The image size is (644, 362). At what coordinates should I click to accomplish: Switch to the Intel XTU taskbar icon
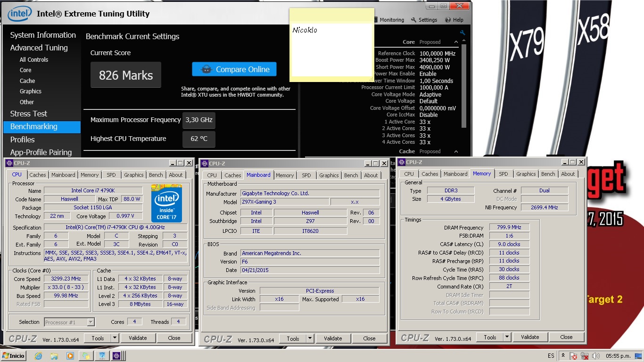pyautogui.click(x=101, y=356)
